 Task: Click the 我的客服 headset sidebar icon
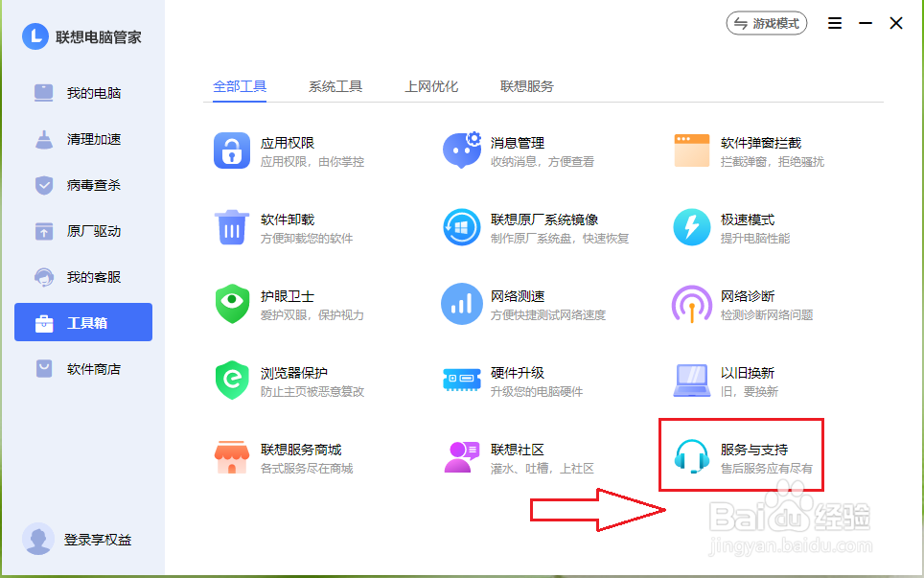tap(43, 277)
